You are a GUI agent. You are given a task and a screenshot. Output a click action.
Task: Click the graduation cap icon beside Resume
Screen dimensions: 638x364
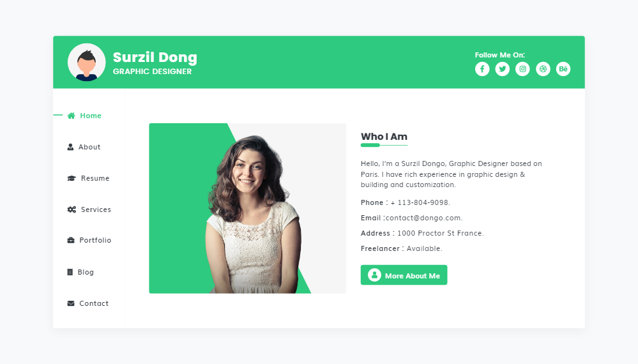(72, 178)
